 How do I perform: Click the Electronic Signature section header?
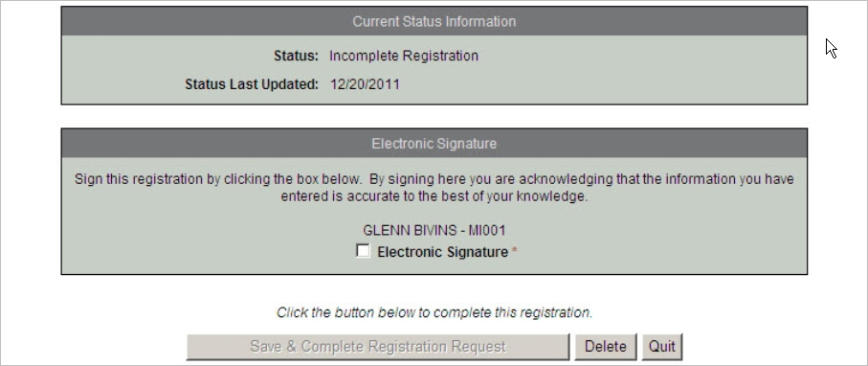tap(434, 144)
